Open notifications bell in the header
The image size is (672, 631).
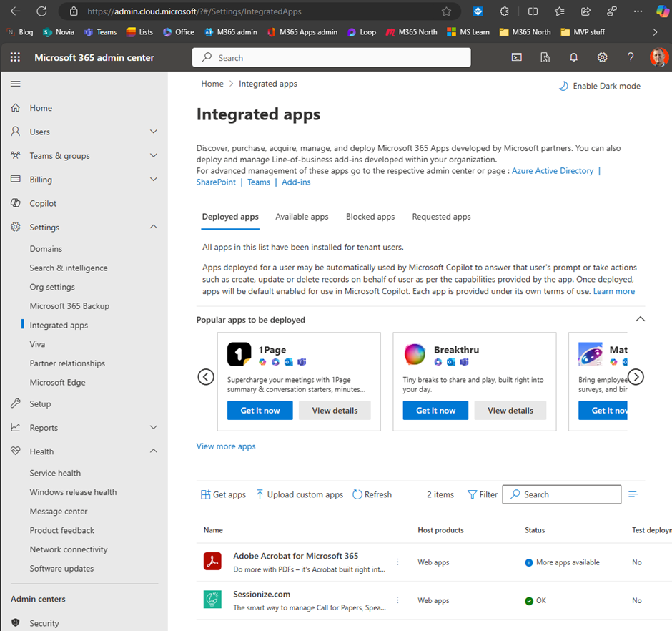pos(573,57)
